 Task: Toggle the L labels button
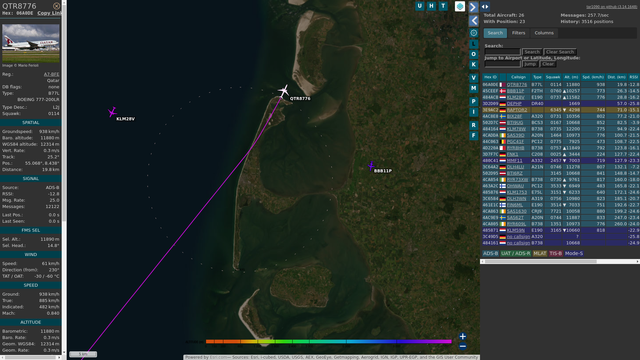[x=473, y=44]
